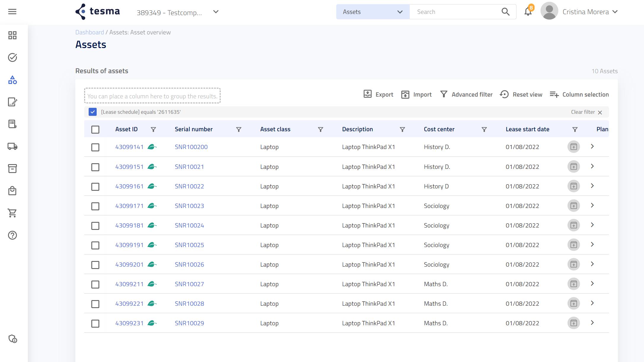Image resolution: width=644 pixels, height=362 pixels.
Task: Open the shopping cart sidebar icon
Action: [x=12, y=213]
